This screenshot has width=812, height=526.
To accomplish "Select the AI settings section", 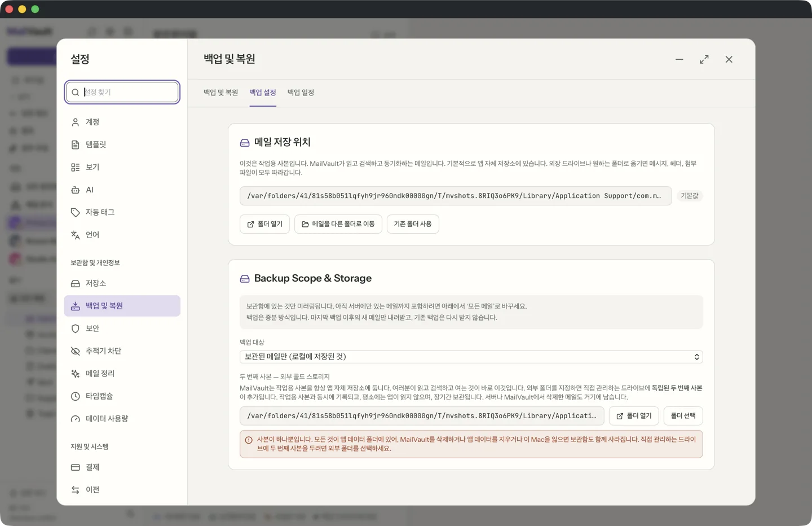I will tap(122, 190).
